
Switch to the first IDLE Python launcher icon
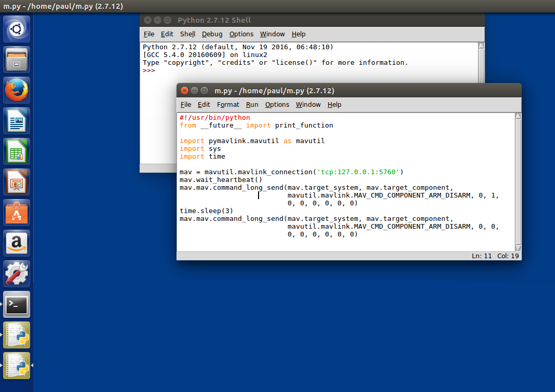tap(17, 335)
